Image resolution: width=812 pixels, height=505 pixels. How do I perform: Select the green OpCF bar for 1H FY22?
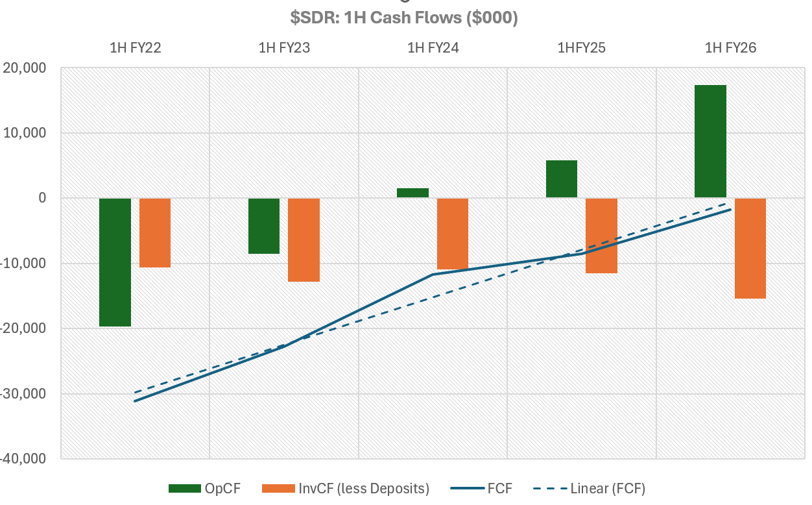click(115, 262)
